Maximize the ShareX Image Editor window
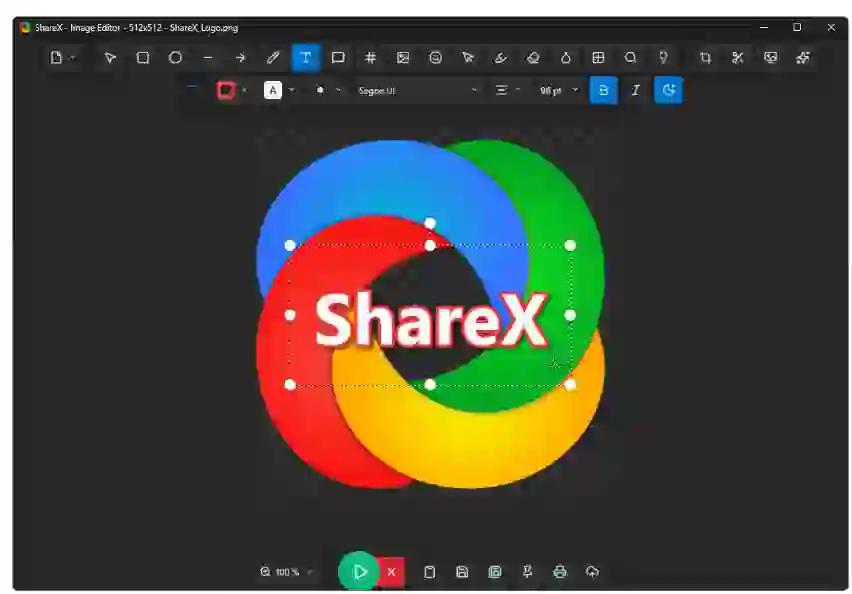Viewport: 852px width, 594px height. 797,27
